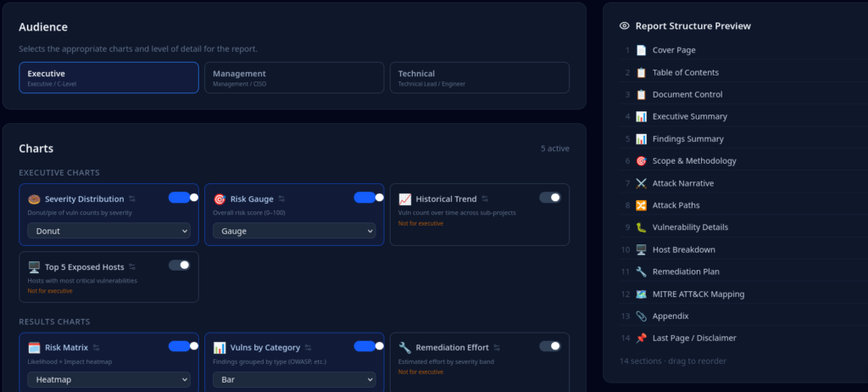Select the Executive Summary section row
The width and height of the screenshot is (868, 392).
click(x=743, y=116)
